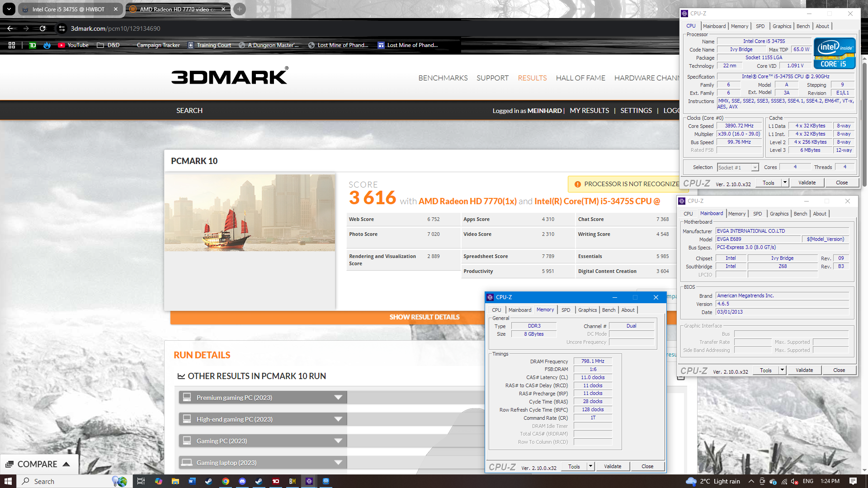Viewport: 868px width, 488px height.
Task: Open Socket #1 selection dropdown in CPU-Z
Action: coord(738,168)
